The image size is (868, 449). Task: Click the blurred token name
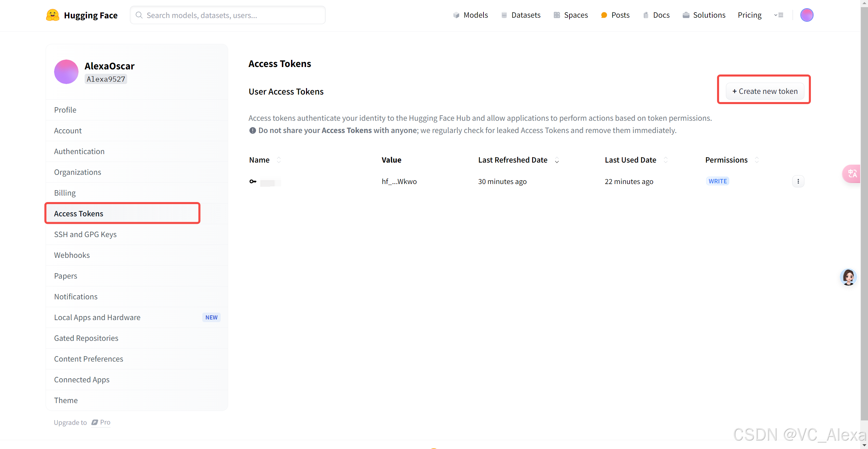(x=270, y=183)
